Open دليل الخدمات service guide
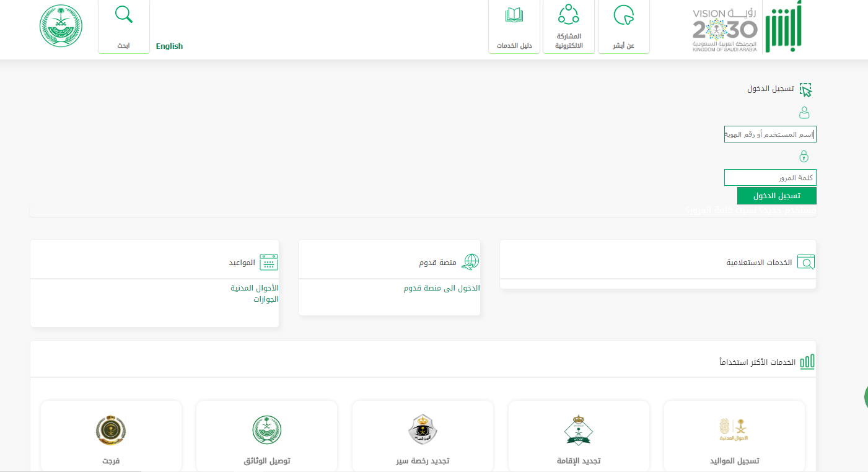The height and width of the screenshot is (472, 868). (x=514, y=26)
